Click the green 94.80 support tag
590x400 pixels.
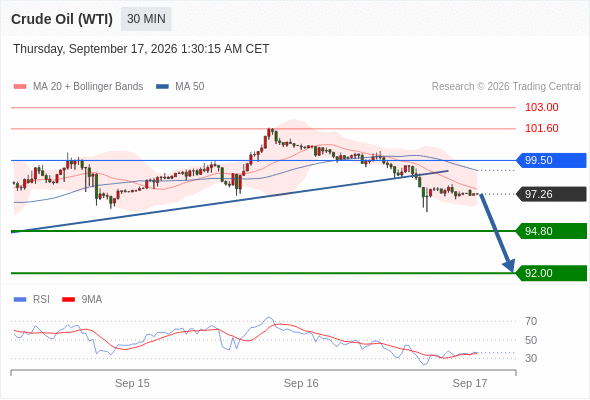551,231
